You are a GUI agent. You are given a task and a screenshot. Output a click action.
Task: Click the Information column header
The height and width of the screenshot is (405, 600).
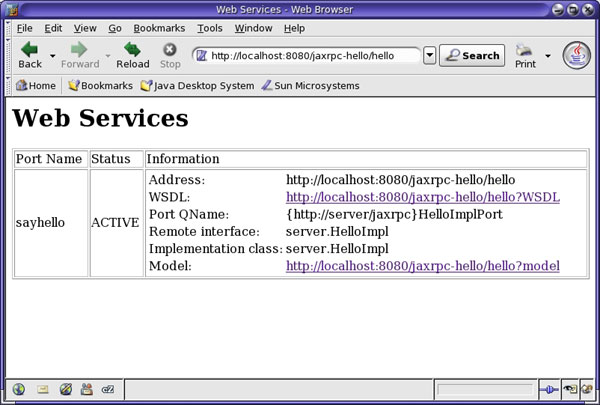(366, 159)
